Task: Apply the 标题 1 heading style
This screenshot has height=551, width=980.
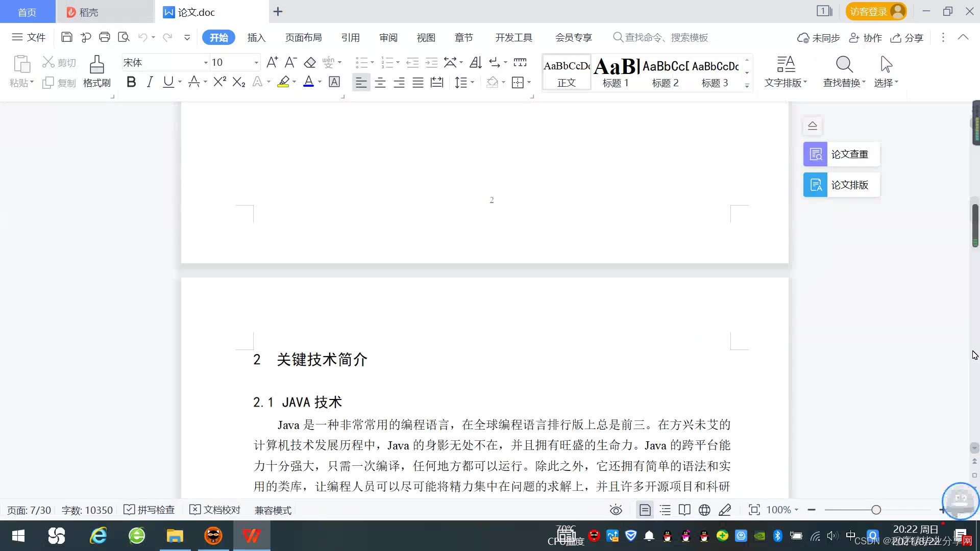Action: click(x=616, y=72)
